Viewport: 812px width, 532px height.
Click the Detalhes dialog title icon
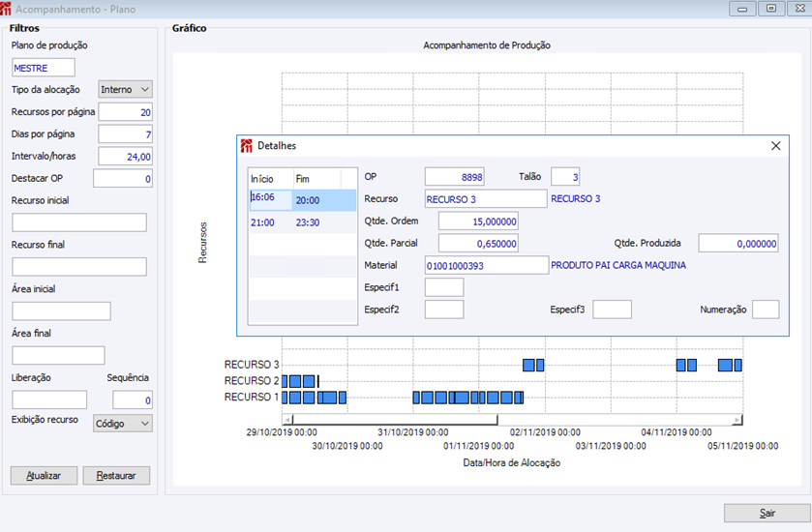[x=246, y=146]
